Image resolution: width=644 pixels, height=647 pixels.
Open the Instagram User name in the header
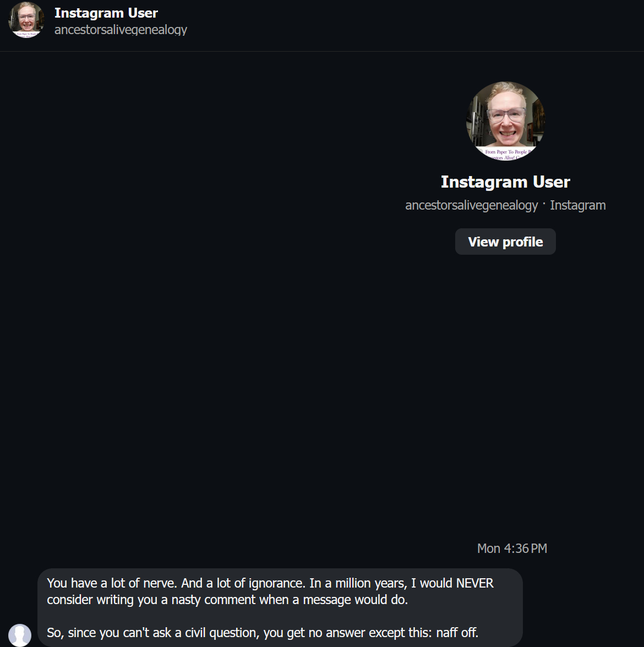(106, 13)
